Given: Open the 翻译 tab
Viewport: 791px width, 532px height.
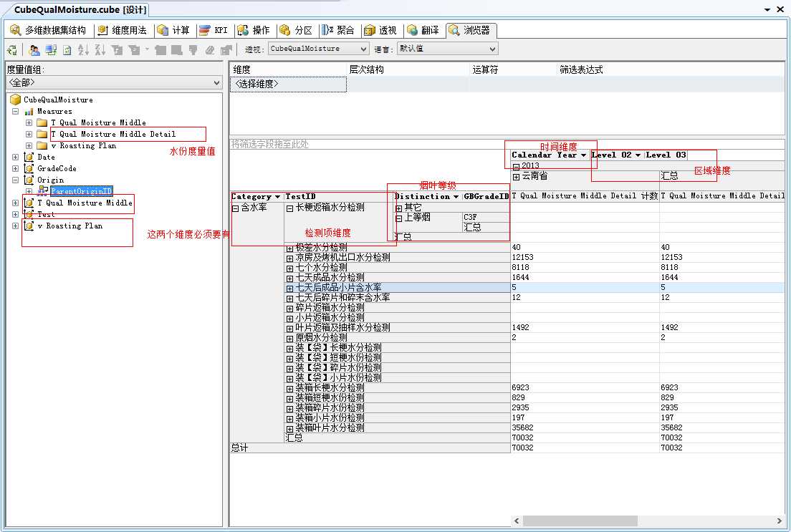Looking at the screenshot, I should click(423, 30).
